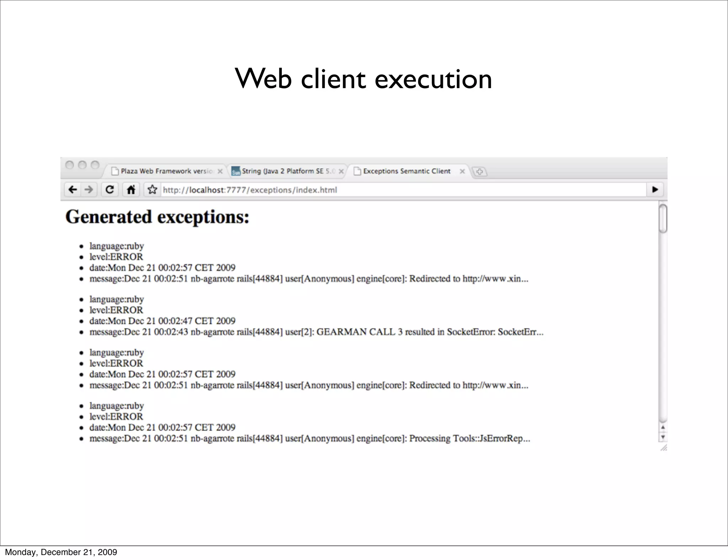Click the yellow minimize window button

tap(82, 165)
